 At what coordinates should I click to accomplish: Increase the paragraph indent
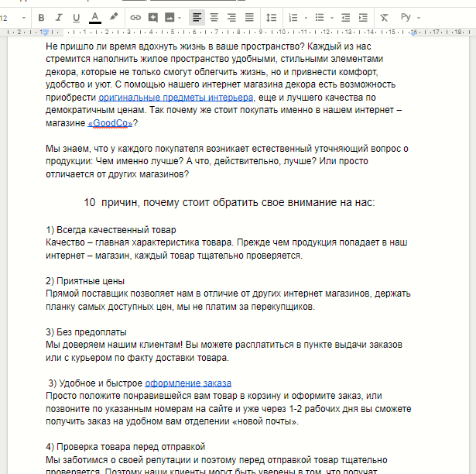point(363,18)
